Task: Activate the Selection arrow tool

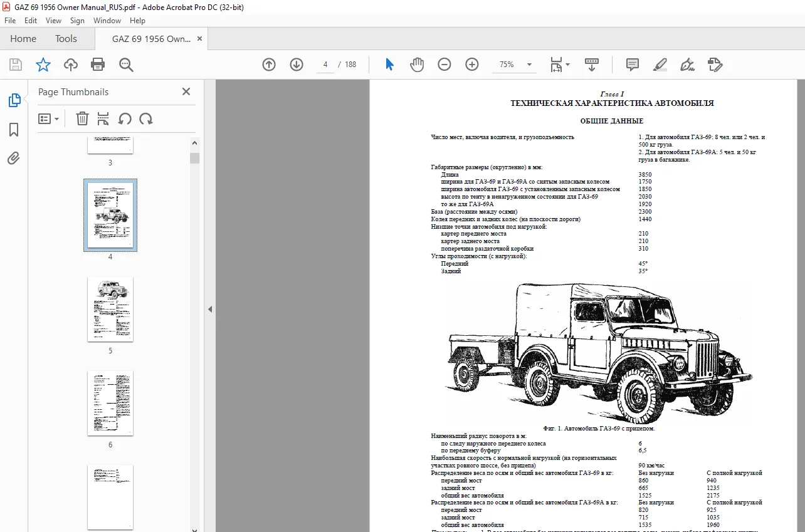Action: point(389,65)
